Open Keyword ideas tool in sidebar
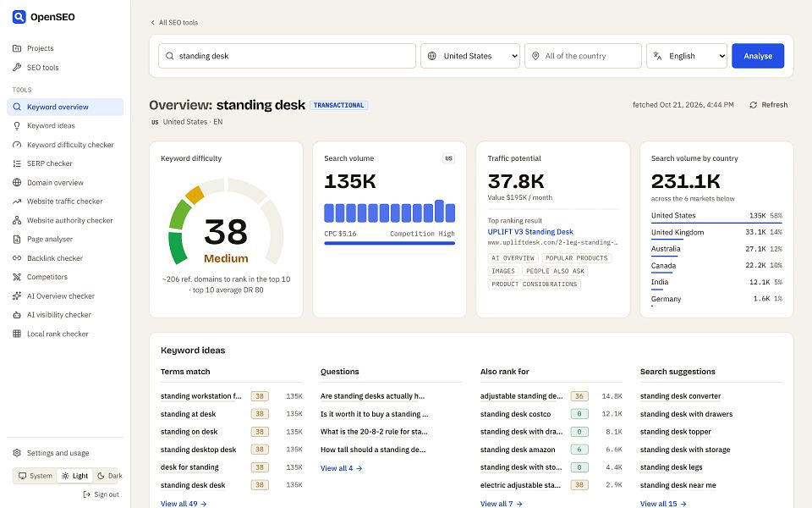This screenshot has width=812, height=508. [65, 126]
